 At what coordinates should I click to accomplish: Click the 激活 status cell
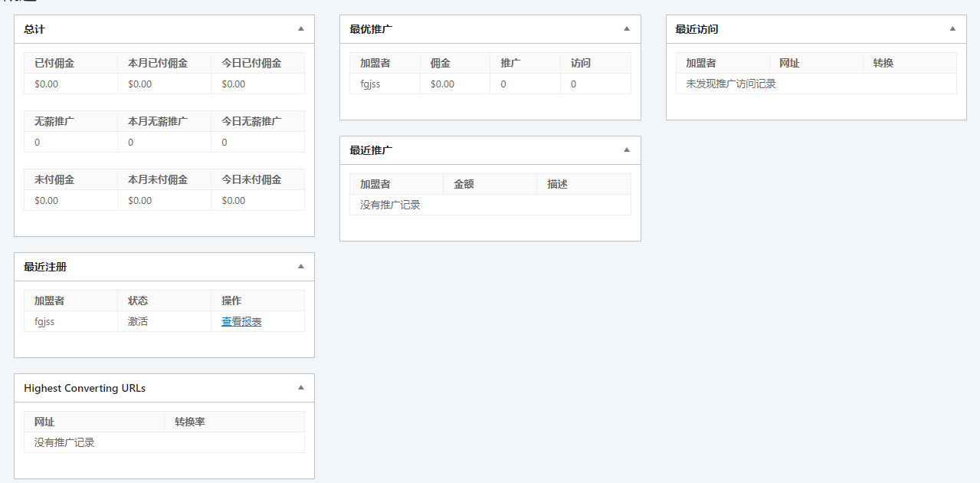[138, 322]
